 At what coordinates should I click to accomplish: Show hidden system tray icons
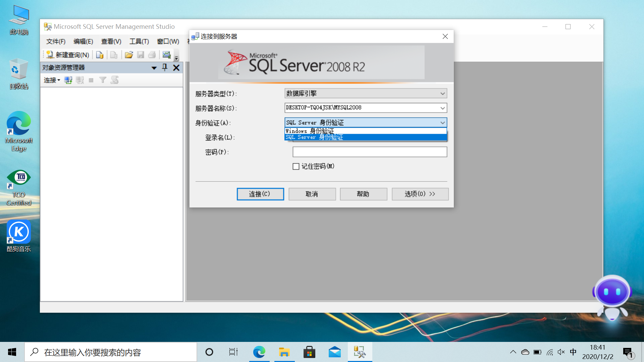pos(513,352)
